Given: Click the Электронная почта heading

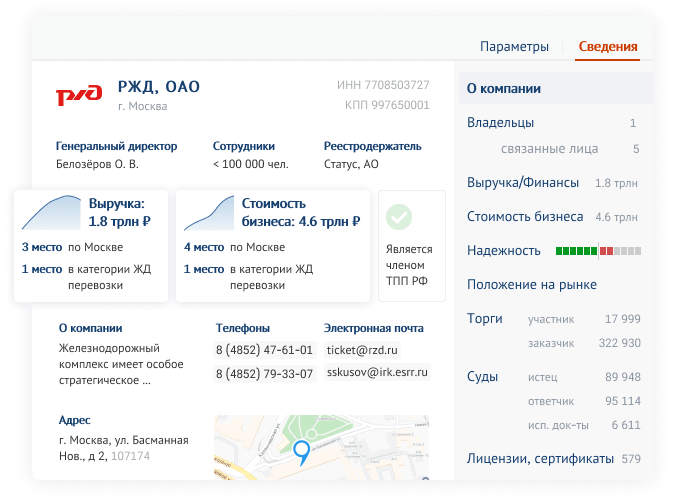Looking at the screenshot, I should pyautogui.click(x=374, y=328).
